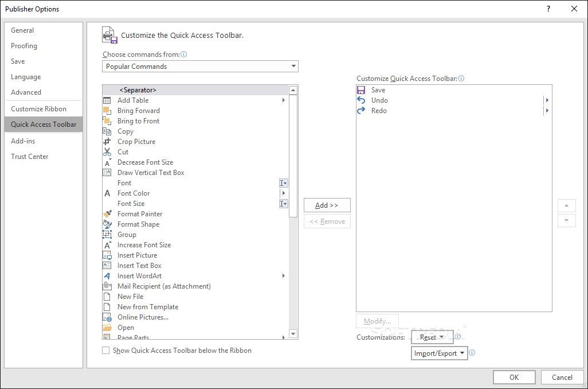Click the Font Size combo box indicator
The image size is (588, 389).
(284, 204)
